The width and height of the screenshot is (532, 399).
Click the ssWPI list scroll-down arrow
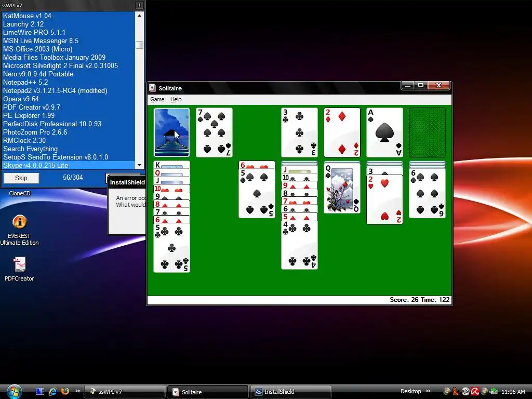click(139, 165)
